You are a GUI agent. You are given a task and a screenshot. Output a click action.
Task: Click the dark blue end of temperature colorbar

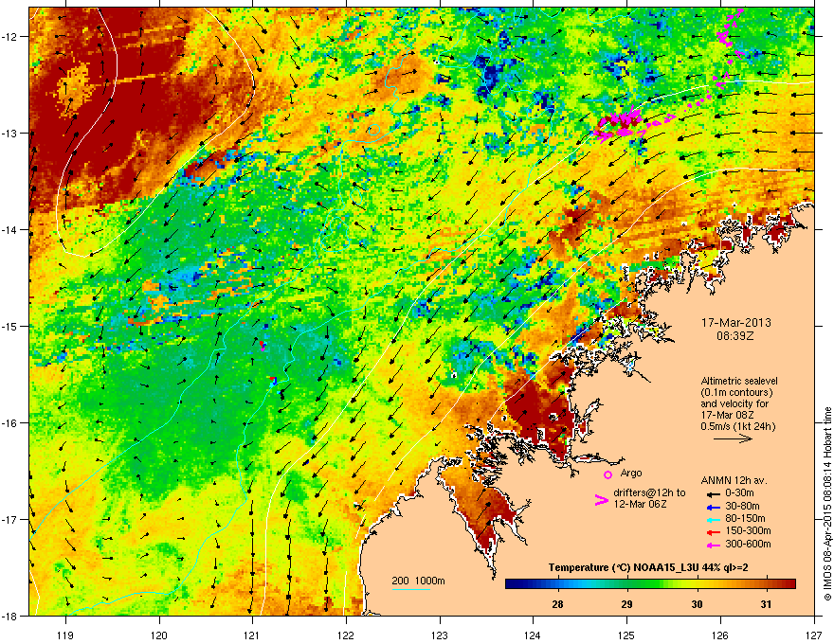tap(512, 583)
